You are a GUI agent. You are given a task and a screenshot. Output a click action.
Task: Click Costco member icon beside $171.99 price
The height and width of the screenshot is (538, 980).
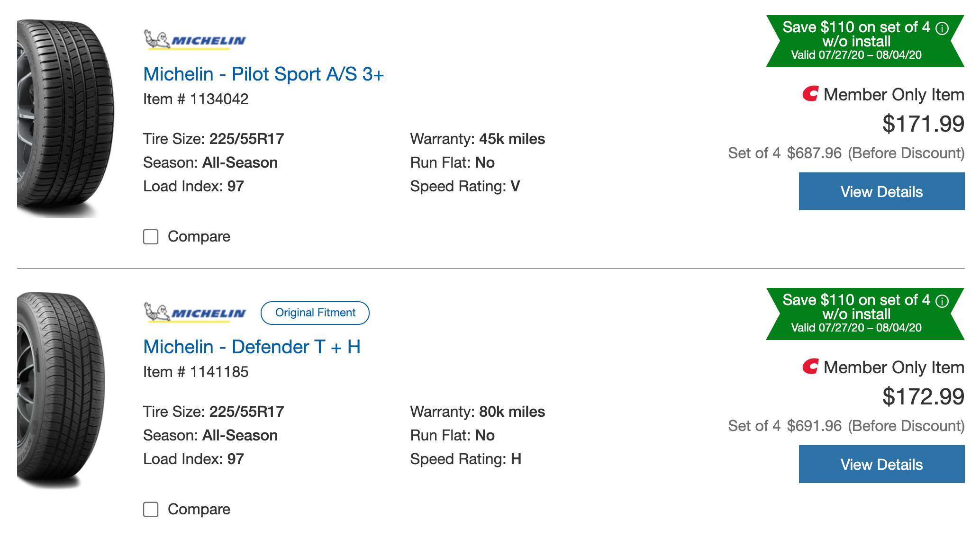pyautogui.click(x=810, y=94)
